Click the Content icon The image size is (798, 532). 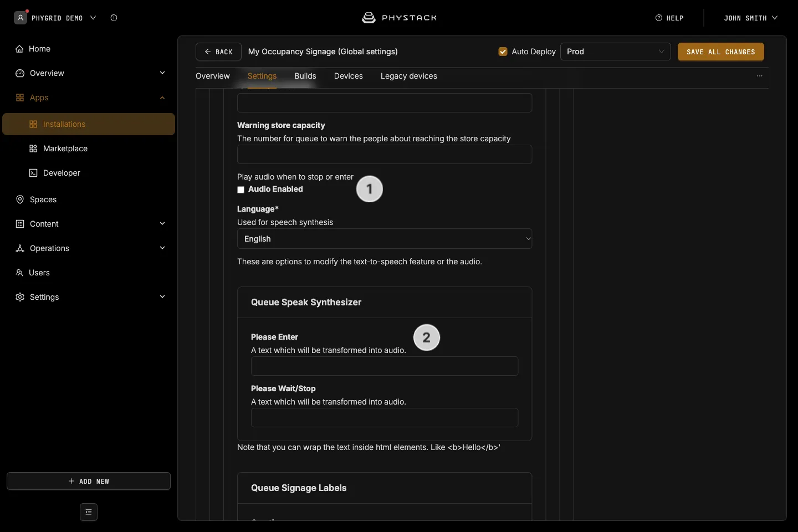(20, 224)
